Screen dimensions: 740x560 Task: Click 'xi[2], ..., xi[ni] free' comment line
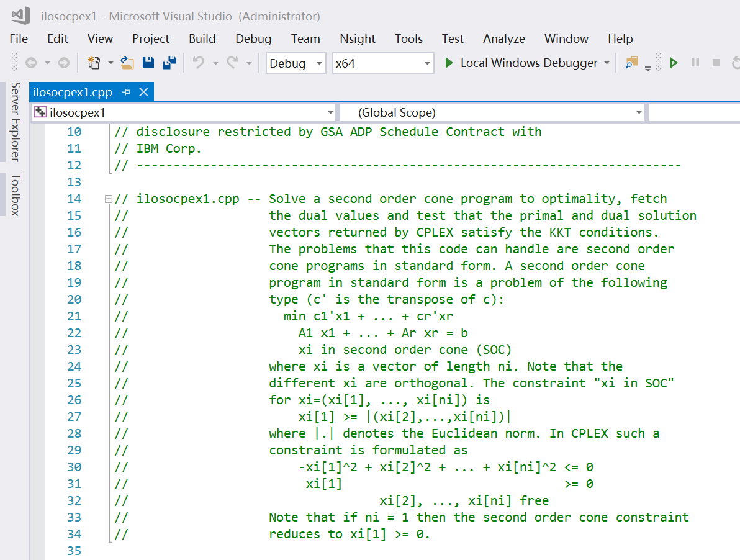click(464, 500)
